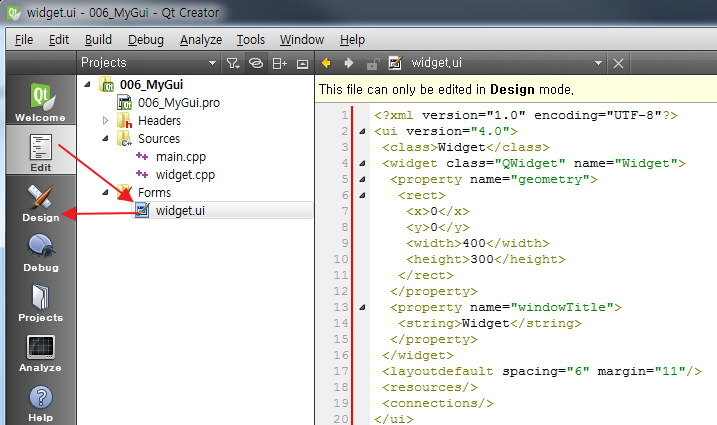The height and width of the screenshot is (425, 717).
Task: Select the Headers folder item
Action: click(159, 120)
